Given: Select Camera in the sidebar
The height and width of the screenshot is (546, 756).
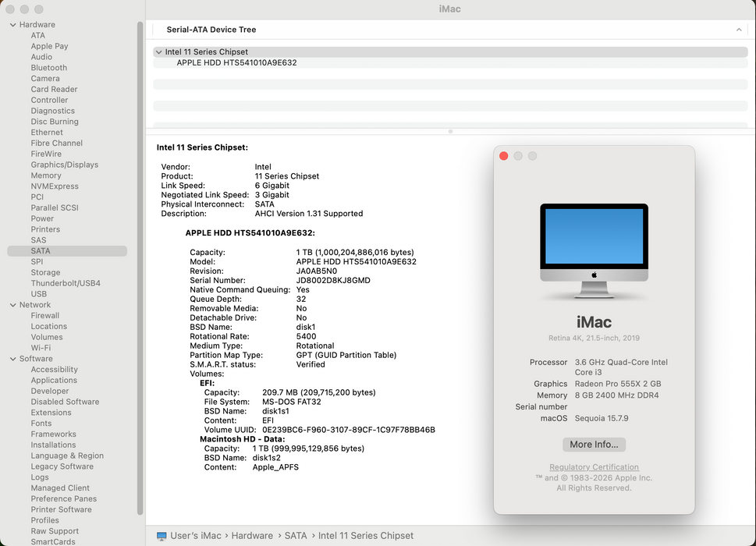Looking at the screenshot, I should coord(45,79).
